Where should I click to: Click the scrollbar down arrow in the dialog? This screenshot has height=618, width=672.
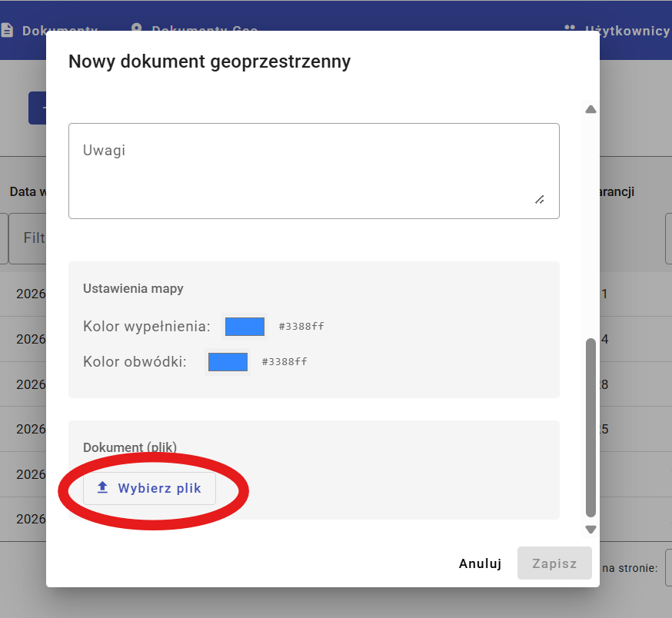[590, 529]
